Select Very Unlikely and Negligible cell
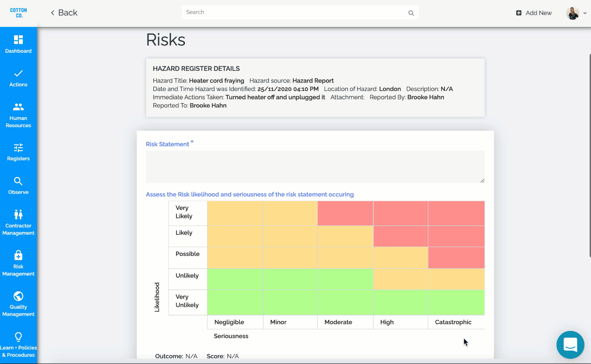The image size is (591, 364). click(235, 302)
